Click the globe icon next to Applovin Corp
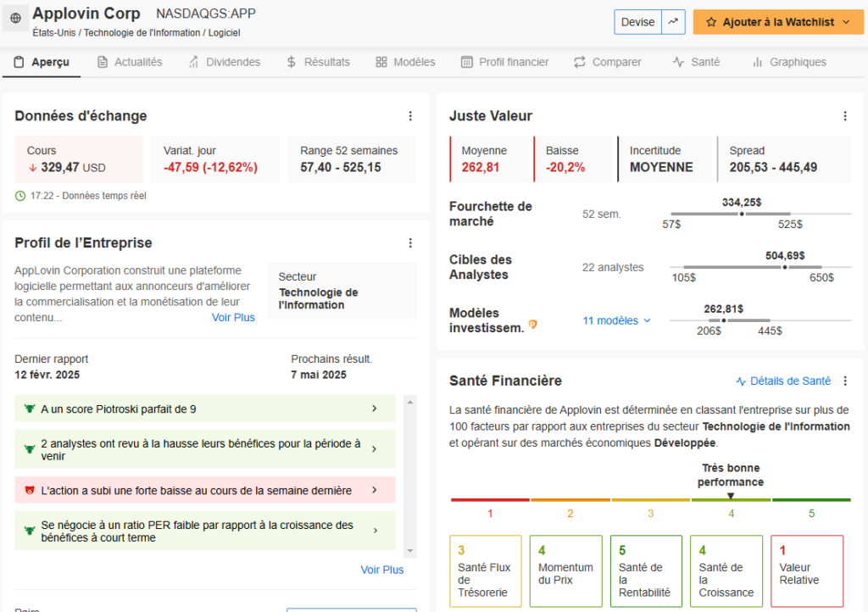Viewport: 868px width, 612px height. pos(15,19)
